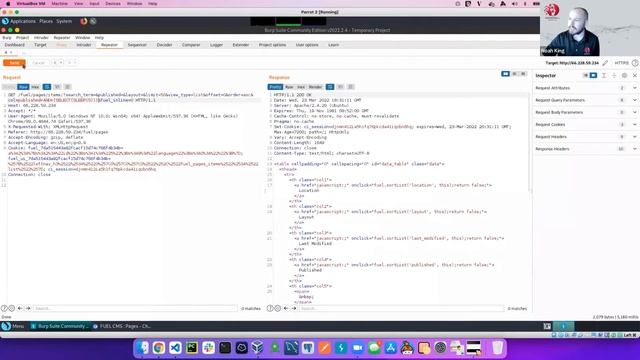Open the Parrot Menu button
Viewport: 640px width, 360px height.
click(x=13, y=326)
